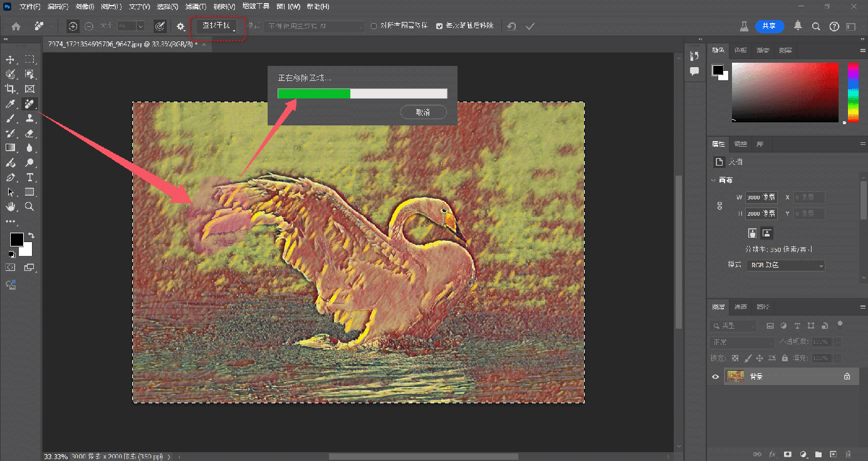The width and height of the screenshot is (868, 461).
Task: Select the Pen tool
Action: coord(11,177)
